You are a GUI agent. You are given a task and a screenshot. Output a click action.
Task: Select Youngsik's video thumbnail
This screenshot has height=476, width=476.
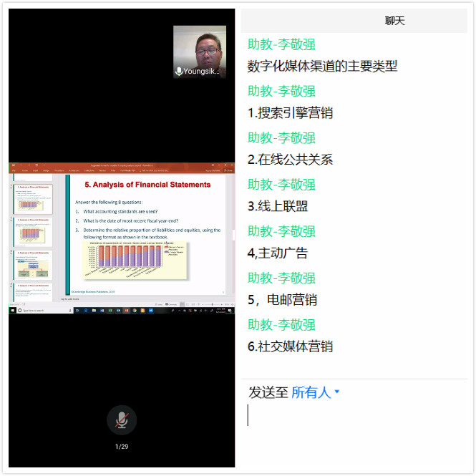tap(199, 52)
